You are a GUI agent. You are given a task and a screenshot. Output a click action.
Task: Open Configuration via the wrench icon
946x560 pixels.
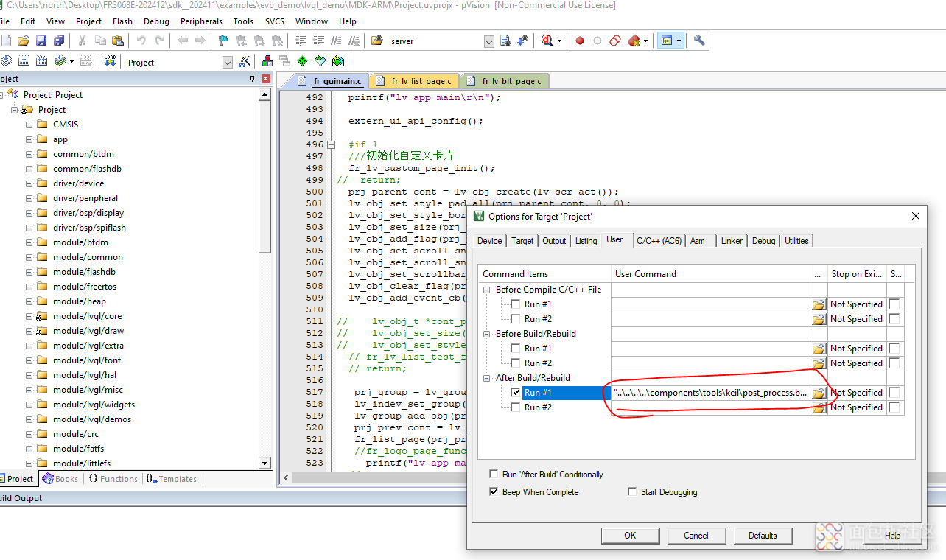point(699,41)
